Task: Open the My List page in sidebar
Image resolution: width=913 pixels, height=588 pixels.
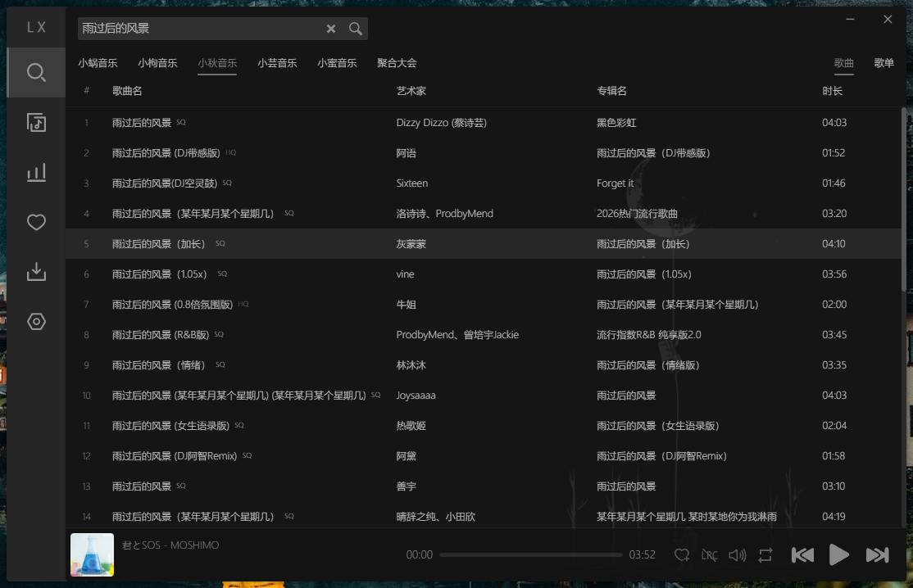Action: pos(36,122)
